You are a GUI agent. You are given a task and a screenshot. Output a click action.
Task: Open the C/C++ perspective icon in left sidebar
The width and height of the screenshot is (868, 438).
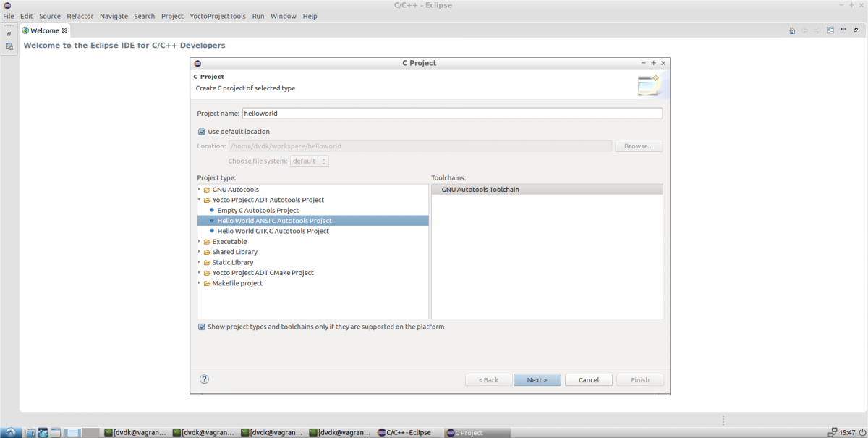pos(9,46)
